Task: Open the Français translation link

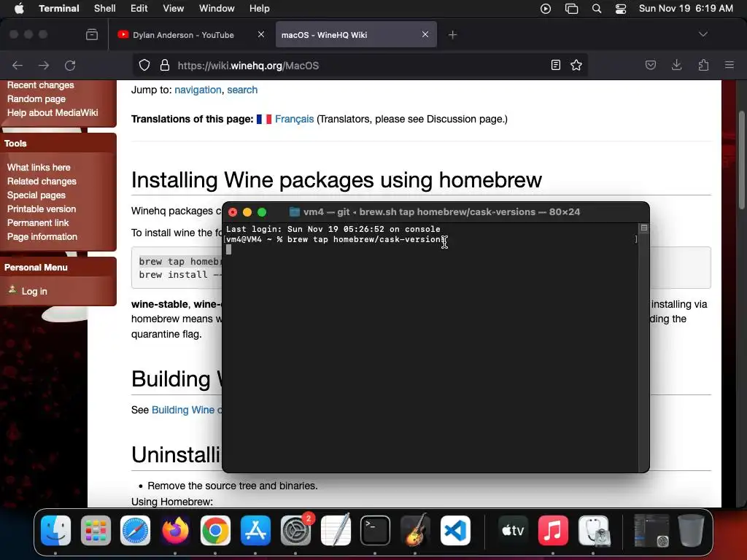Action: (x=295, y=119)
